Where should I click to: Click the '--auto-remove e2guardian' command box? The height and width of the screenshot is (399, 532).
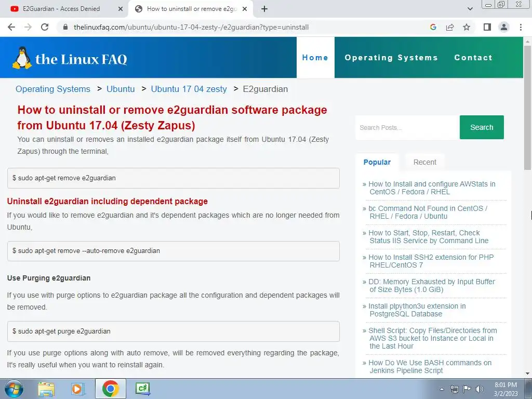pyautogui.click(x=174, y=251)
